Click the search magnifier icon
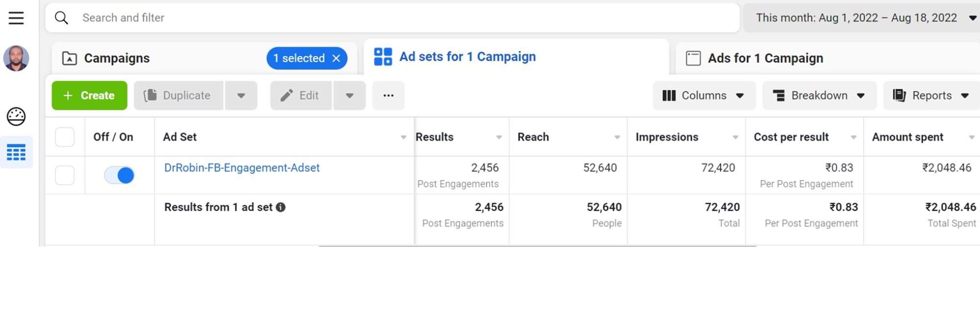Viewport: 980px width, 327px height. tap(61, 18)
